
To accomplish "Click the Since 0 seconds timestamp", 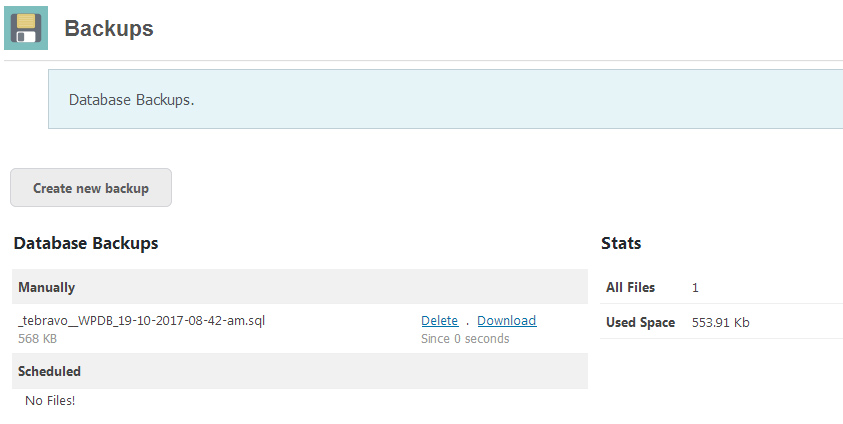I will coord(465,339).
